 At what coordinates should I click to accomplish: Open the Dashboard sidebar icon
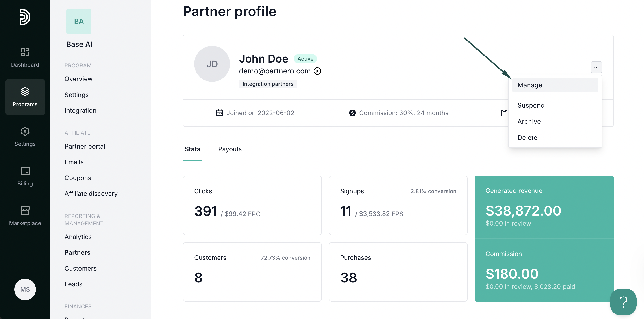click(x=25, y=52)
